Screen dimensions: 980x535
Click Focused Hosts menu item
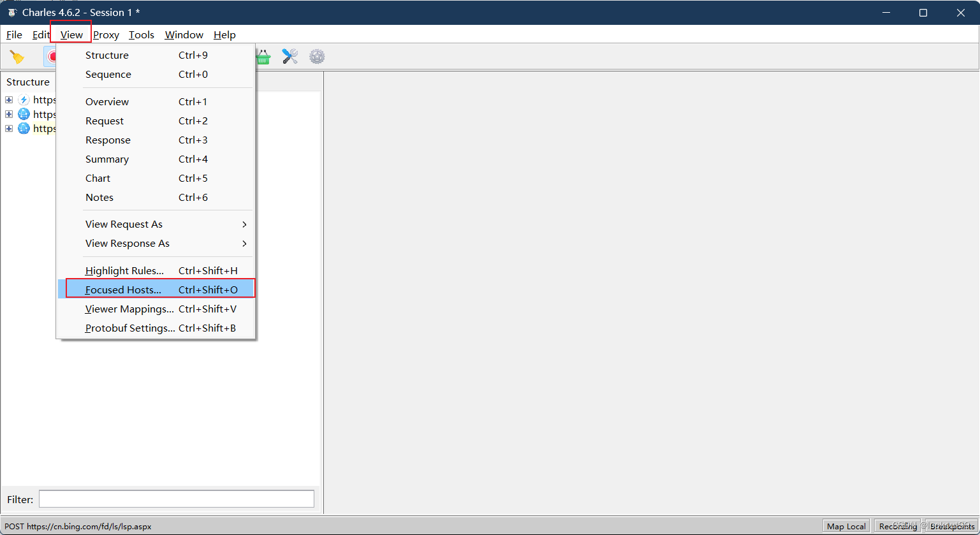click(156, 289)
